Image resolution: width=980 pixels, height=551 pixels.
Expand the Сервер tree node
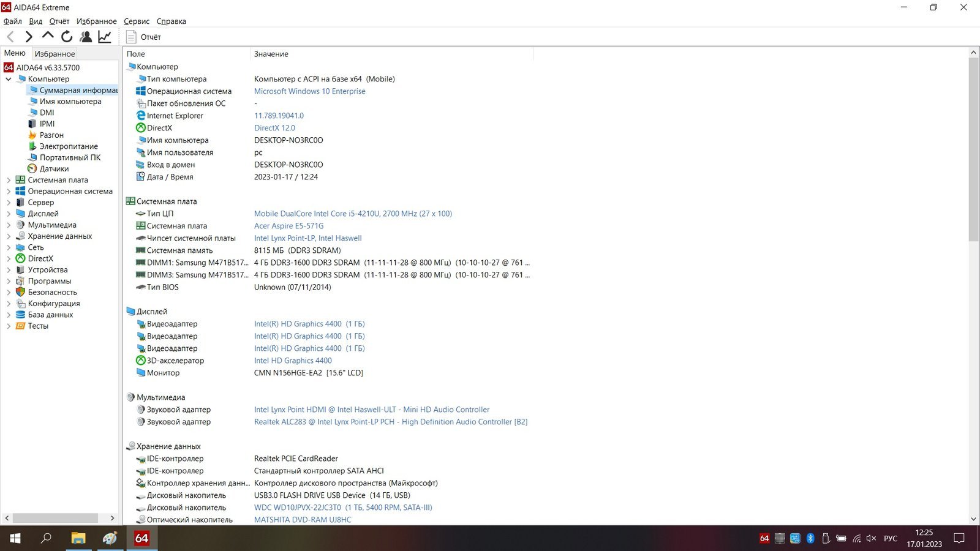(9, 203)
